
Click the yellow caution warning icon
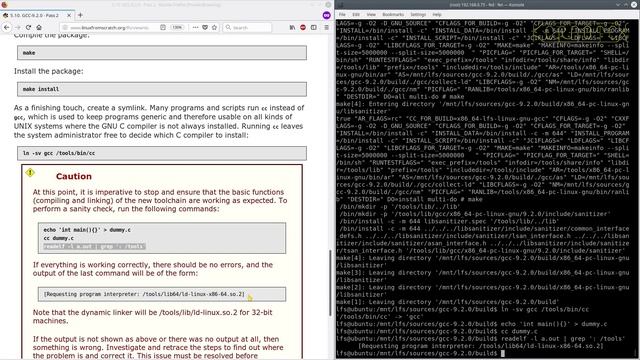(30, 173)
